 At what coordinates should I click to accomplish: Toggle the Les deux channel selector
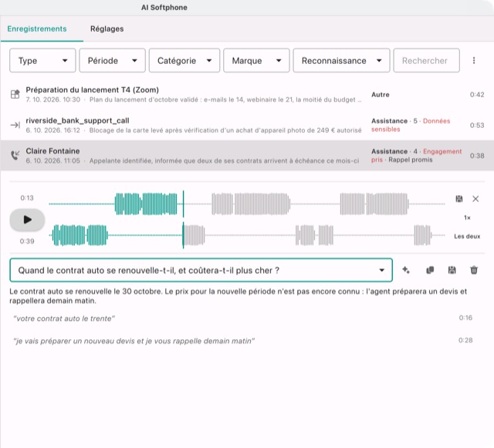point(467,237)
